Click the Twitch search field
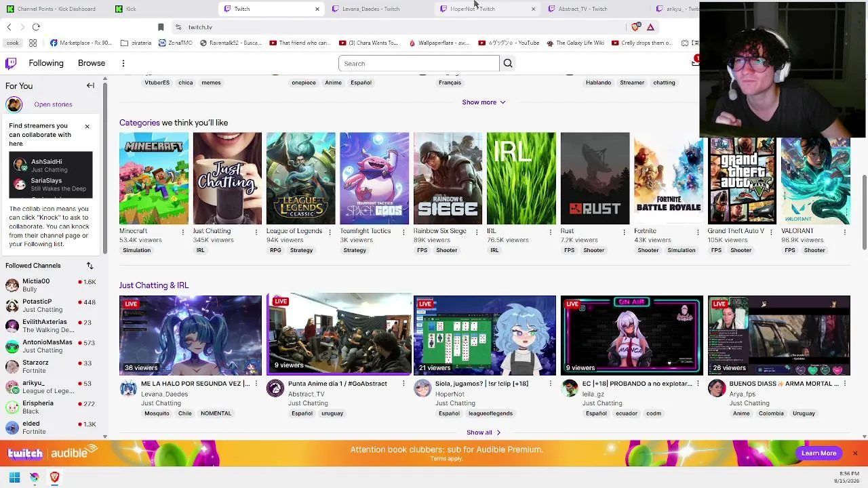Image resolution: width=868 pixels, height=488 pixels. (419, 64)
